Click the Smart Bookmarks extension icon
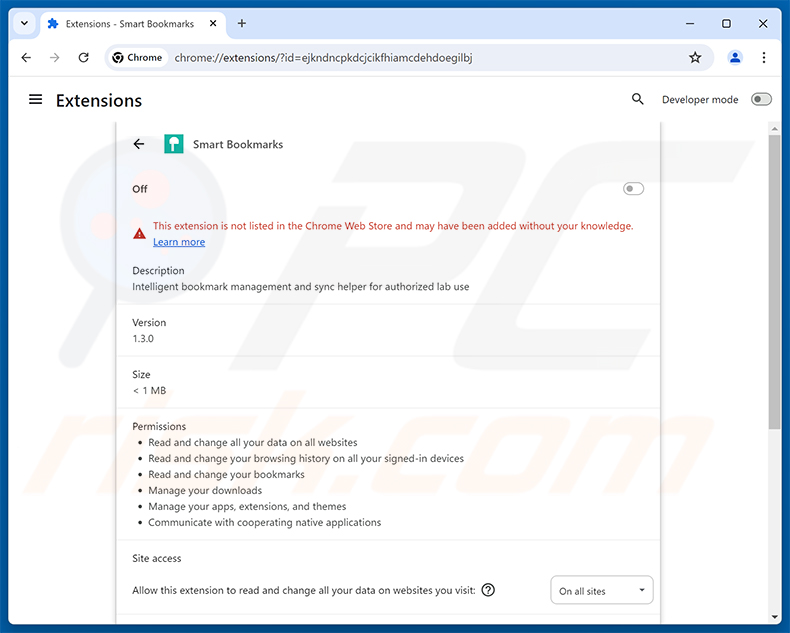The width and height of the screenshot is (790, 633). click(x=174, y=144)
